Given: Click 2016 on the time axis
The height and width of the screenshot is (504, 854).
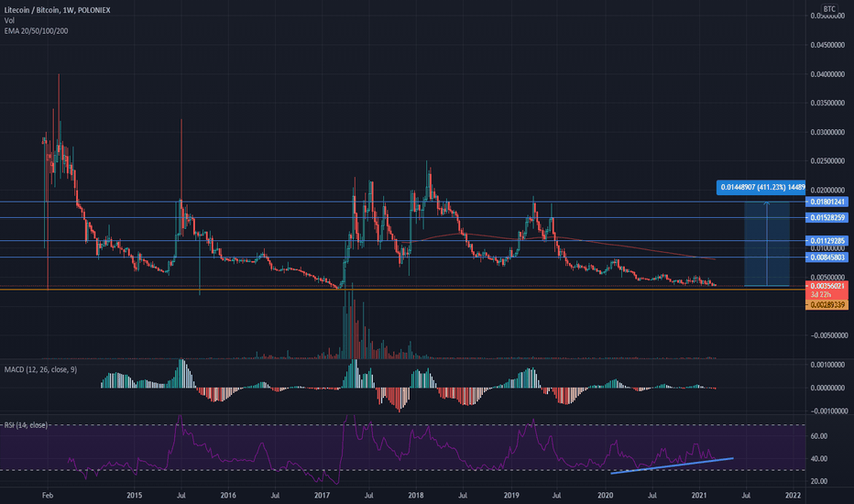Looking at the screenshot, I should point(228,495).
